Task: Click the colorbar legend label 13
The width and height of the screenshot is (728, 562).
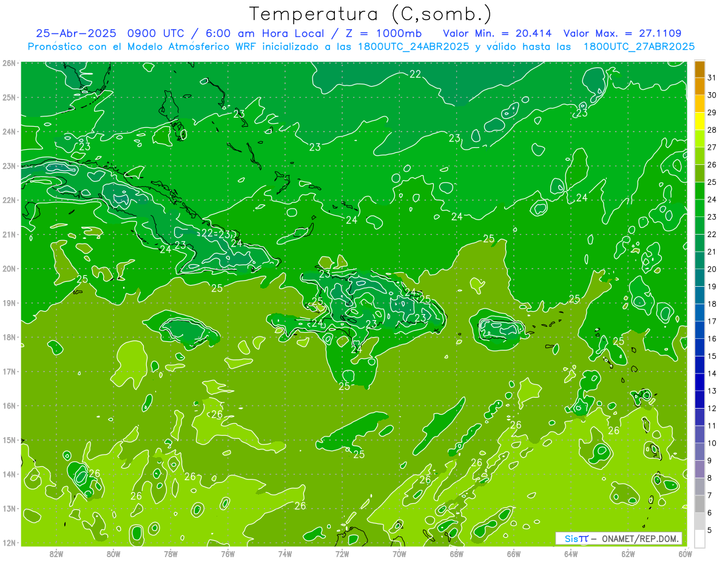Action: (712, 391)
